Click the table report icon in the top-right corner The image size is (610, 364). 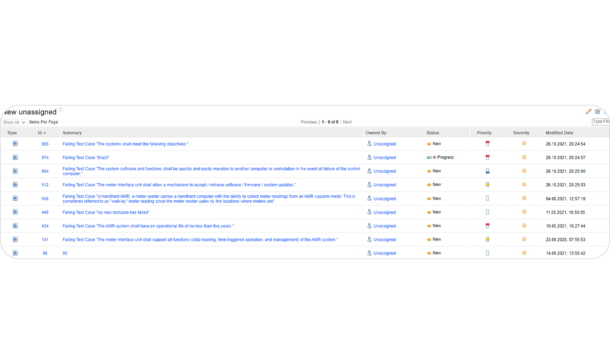click(606, 112)
